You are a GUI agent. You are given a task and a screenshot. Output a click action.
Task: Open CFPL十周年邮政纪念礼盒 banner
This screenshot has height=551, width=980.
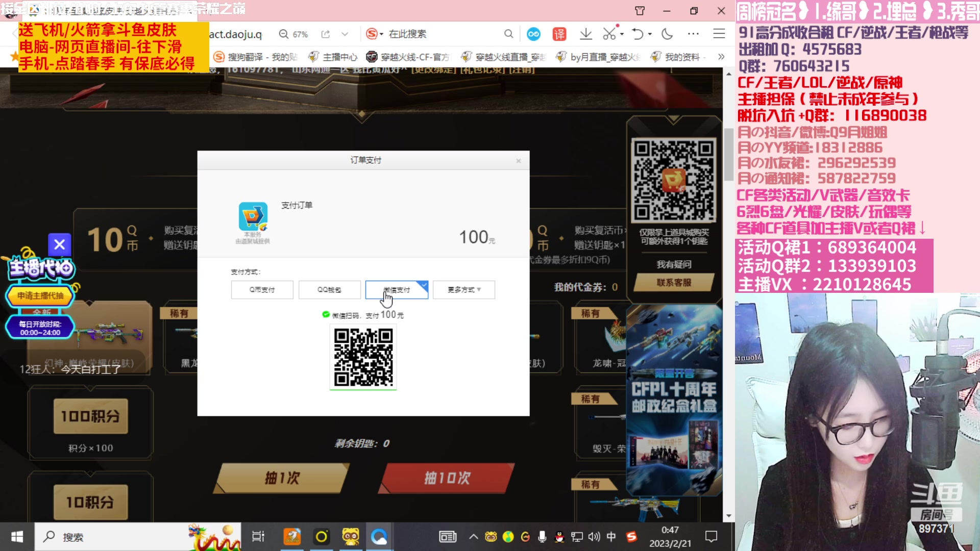pos(674,399)
